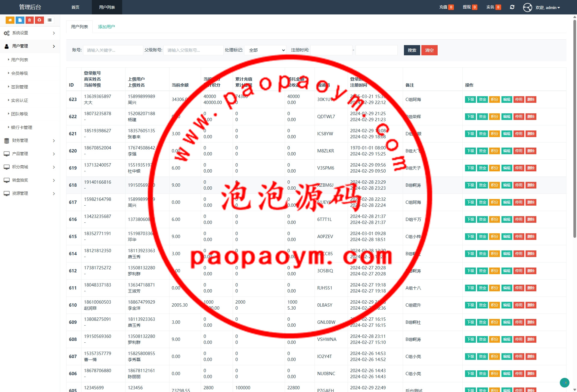Expand the 积分商城 menu chevron
This screenshot has width=577, height=392.
pos(54,167)
